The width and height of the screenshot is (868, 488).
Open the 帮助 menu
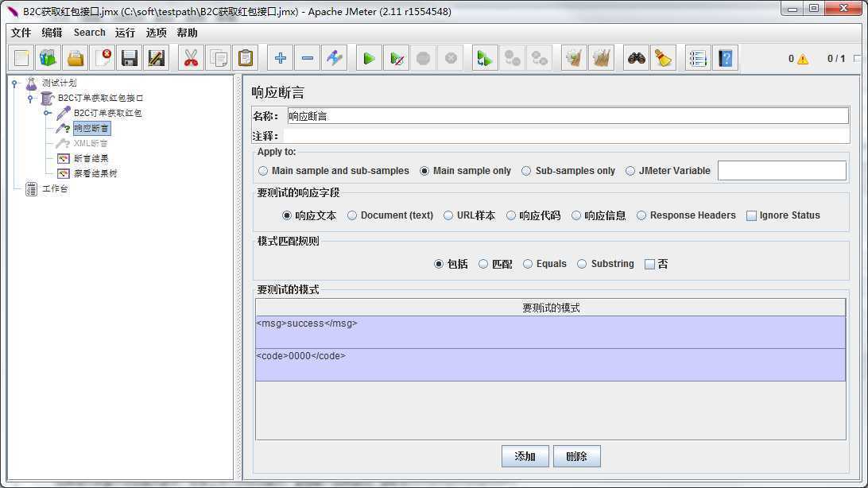tap(187, 33)
